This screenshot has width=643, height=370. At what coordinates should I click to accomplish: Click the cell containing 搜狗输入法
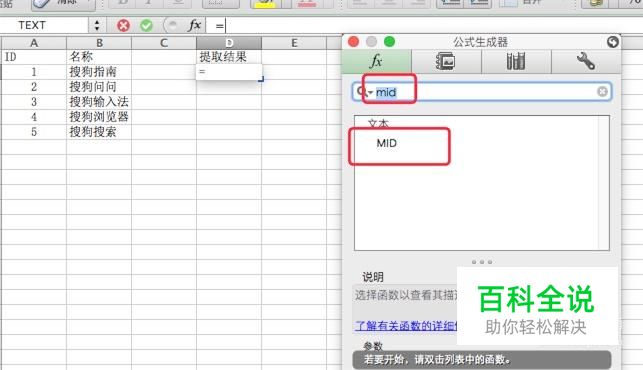click(x=99, y=102)
